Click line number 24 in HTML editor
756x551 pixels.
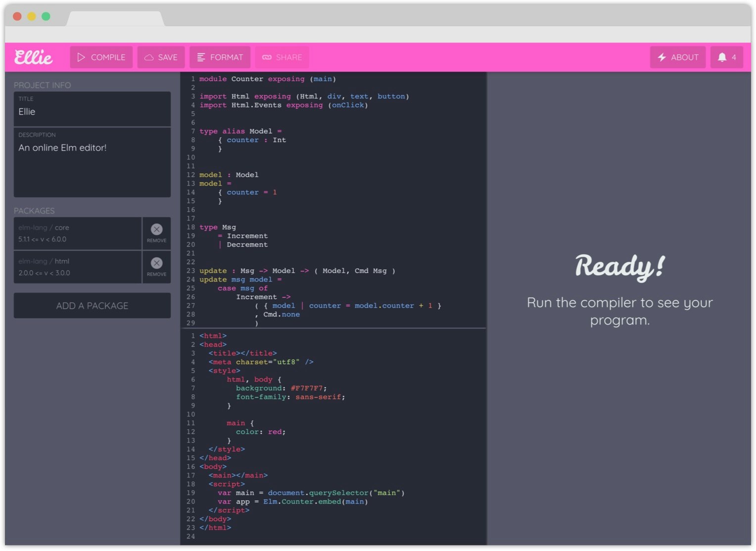point(190,537)
